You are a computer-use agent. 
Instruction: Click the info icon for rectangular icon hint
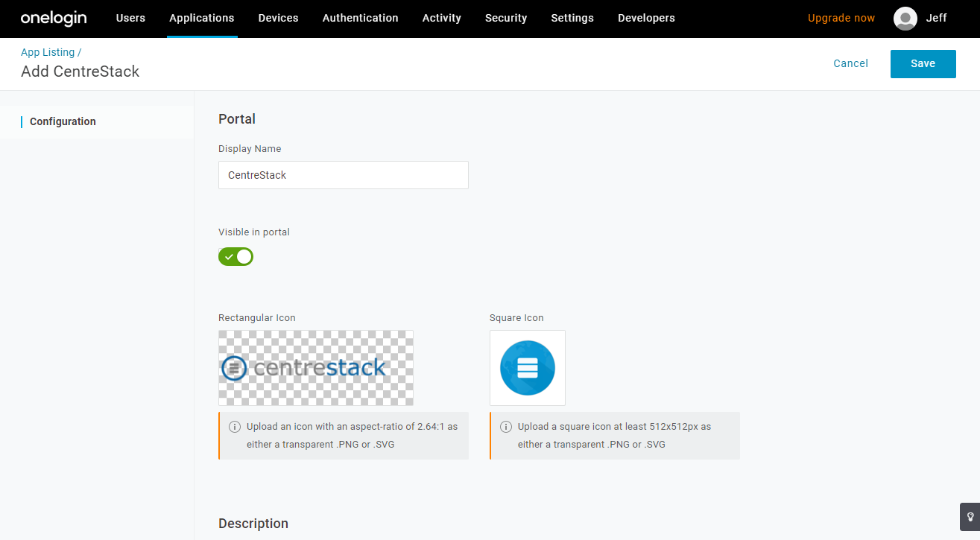tap(235, 427)
